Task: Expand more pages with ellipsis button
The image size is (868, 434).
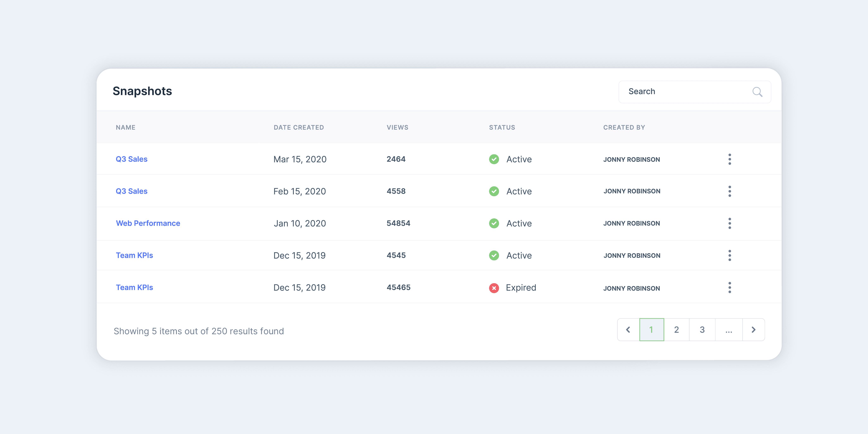Action: pos(729,329)
